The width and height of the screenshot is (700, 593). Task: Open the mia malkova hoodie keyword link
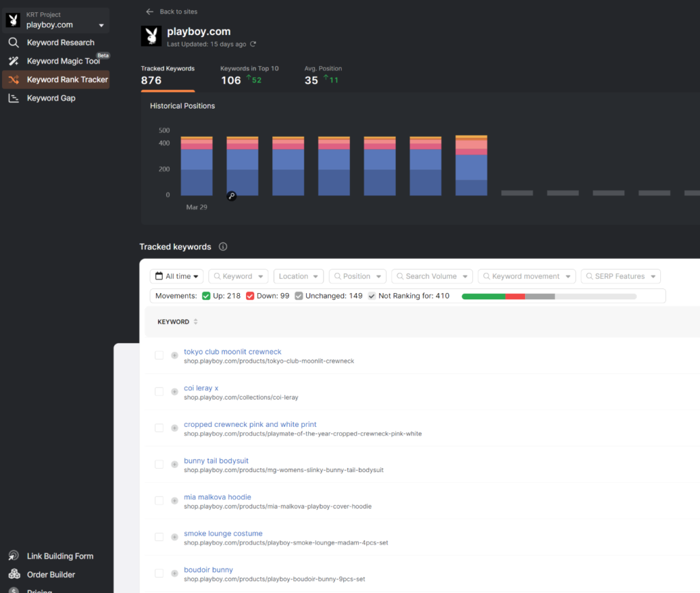click(x=217, y=497)
